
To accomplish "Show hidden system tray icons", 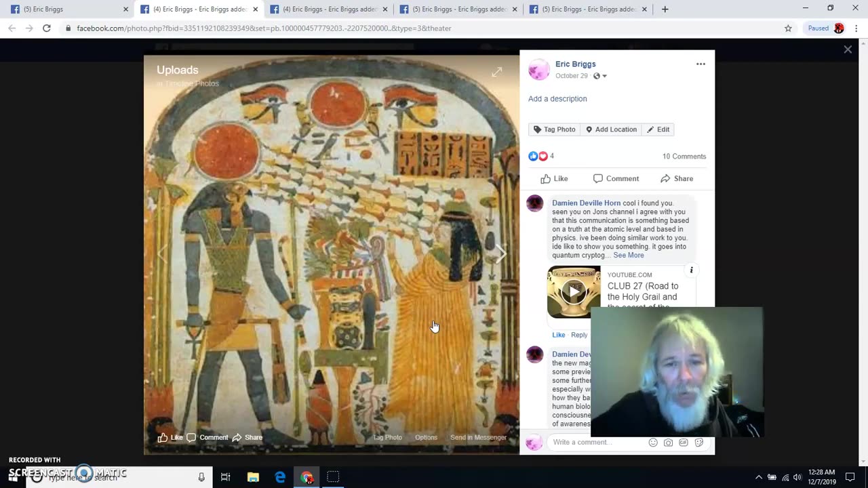I will (x=759, y=477).
